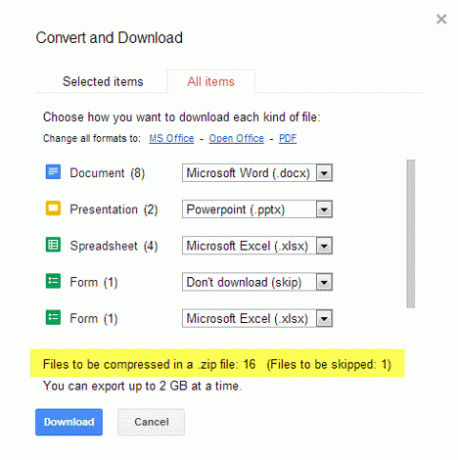Screen dimensions: 458x460
Task: Open the Powerpoint (.pptx) format dropdown
Action: pos(324,209)
